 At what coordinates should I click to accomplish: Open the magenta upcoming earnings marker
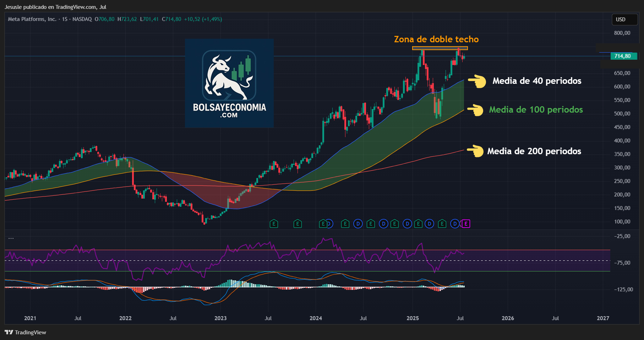coord(466,224)
